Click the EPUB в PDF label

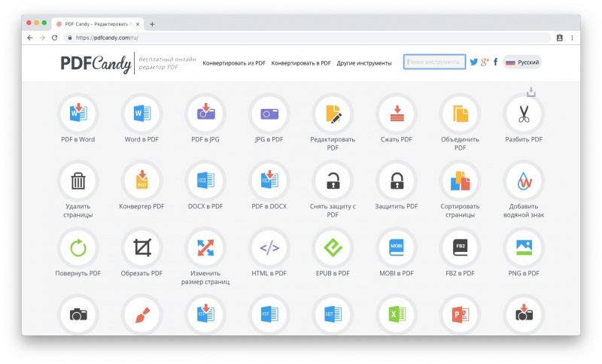tap(333, 273)
